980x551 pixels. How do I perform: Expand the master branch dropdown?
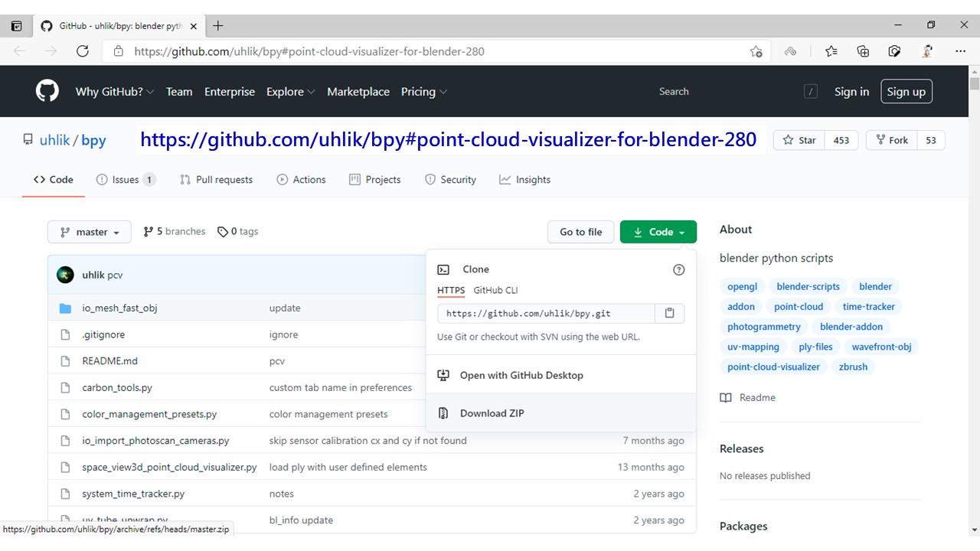tap(90, 232)
